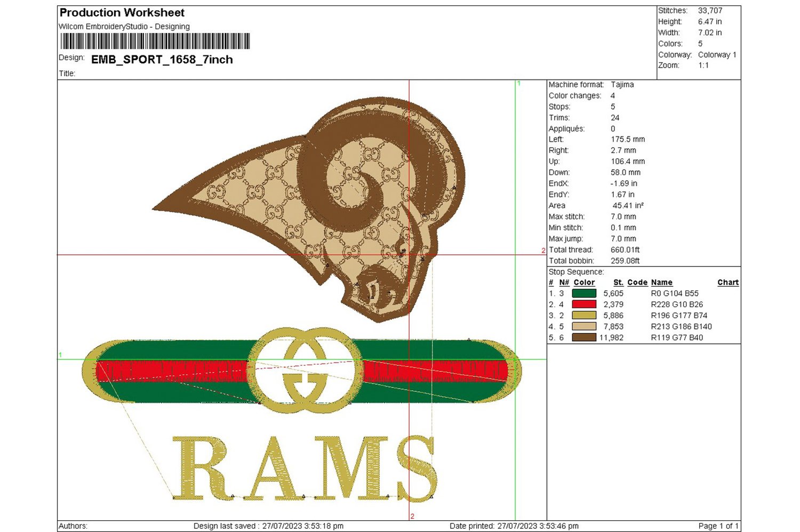Click the "St." column header
The height and width of the screenshot is (532, 800).
(619, 283)
